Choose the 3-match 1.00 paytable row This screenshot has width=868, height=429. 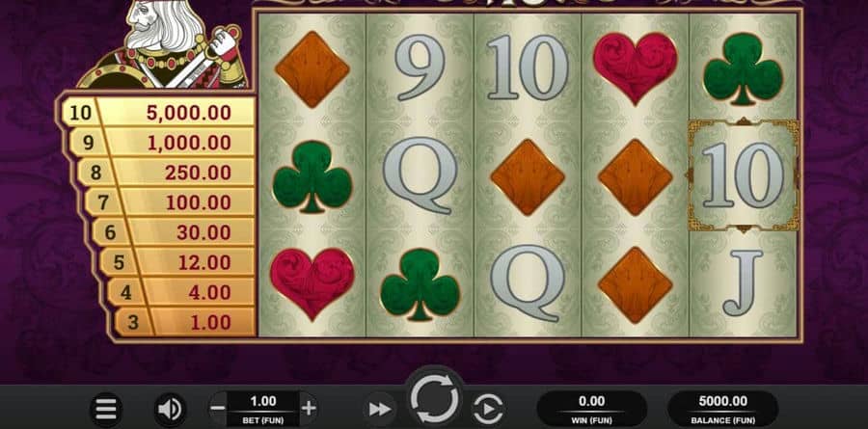tap(184, 322)
